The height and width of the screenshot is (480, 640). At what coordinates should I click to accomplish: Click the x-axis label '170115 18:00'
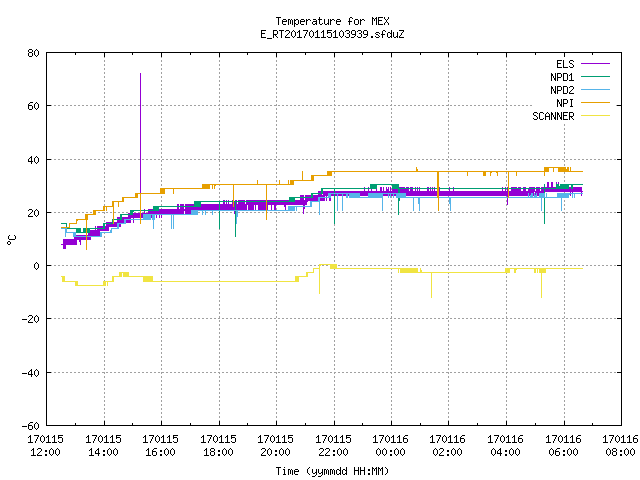click(x=218, y=446)
